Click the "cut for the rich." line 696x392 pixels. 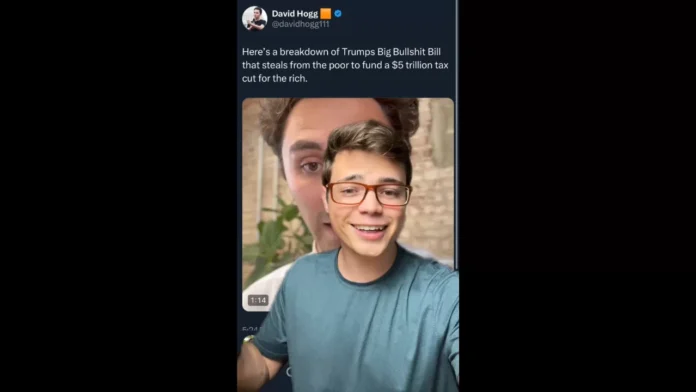[x=275, y=78]
